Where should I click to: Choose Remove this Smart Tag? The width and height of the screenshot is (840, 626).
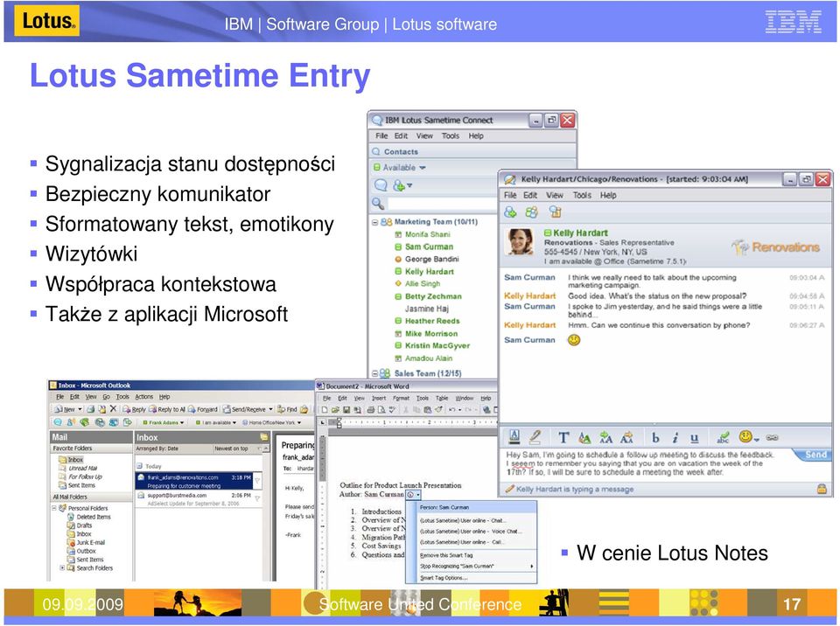447,555
